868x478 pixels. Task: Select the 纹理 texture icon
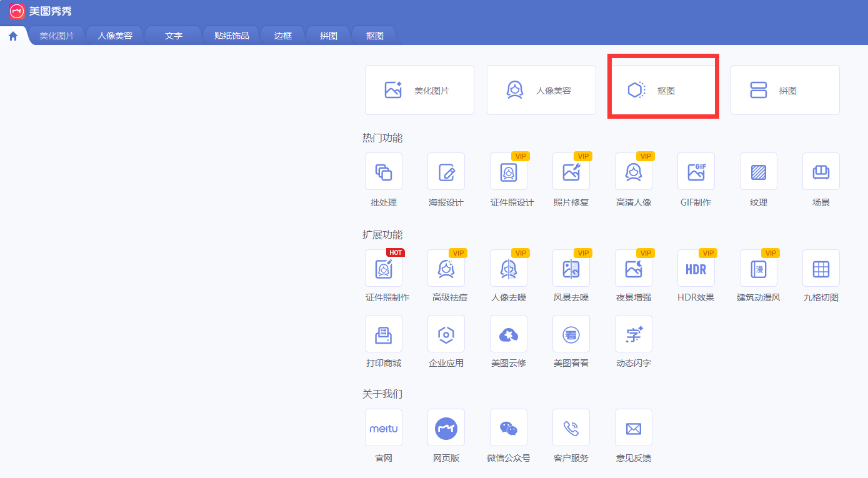[758, 172]
